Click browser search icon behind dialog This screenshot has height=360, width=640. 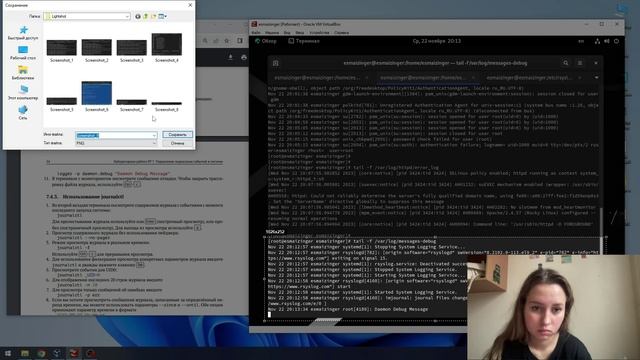205,41
